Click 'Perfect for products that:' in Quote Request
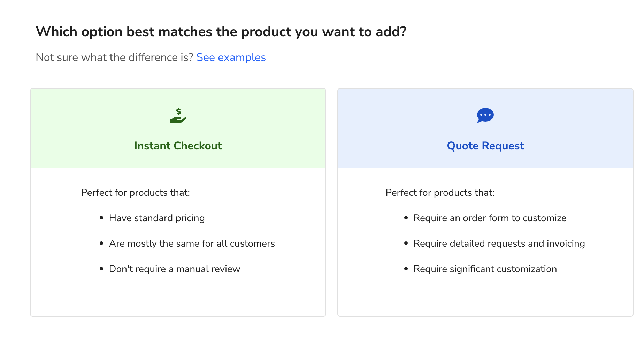 point(440,193)
